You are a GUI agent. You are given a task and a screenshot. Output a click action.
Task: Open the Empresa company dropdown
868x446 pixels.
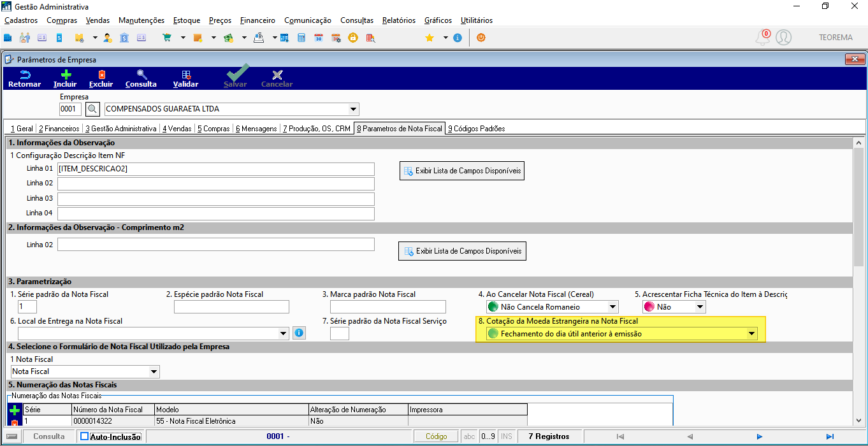[354, 109]
